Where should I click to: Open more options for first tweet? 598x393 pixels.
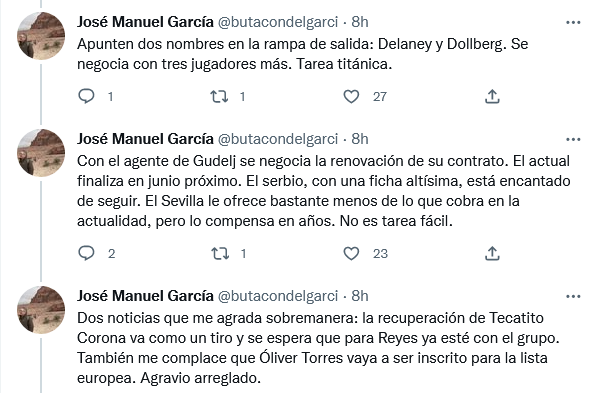(573, 23)
